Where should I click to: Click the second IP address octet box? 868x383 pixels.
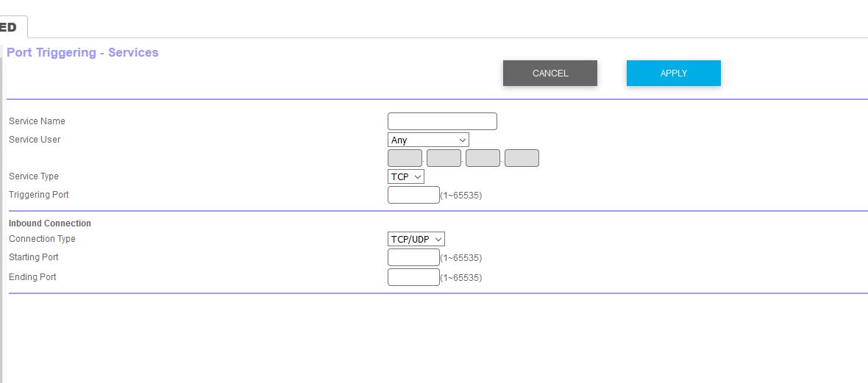pyautogui.click(x=444, y=158)
